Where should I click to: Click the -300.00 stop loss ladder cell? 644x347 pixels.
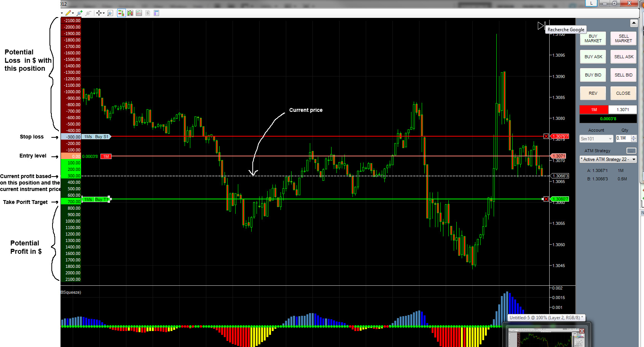(x=71, y=137)
